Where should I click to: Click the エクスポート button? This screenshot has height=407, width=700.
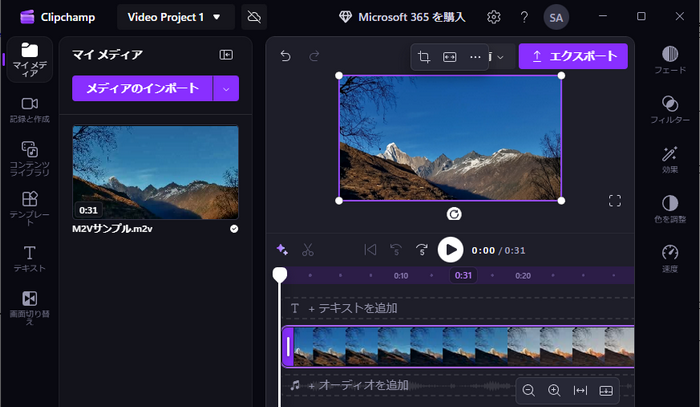(573, 56)
